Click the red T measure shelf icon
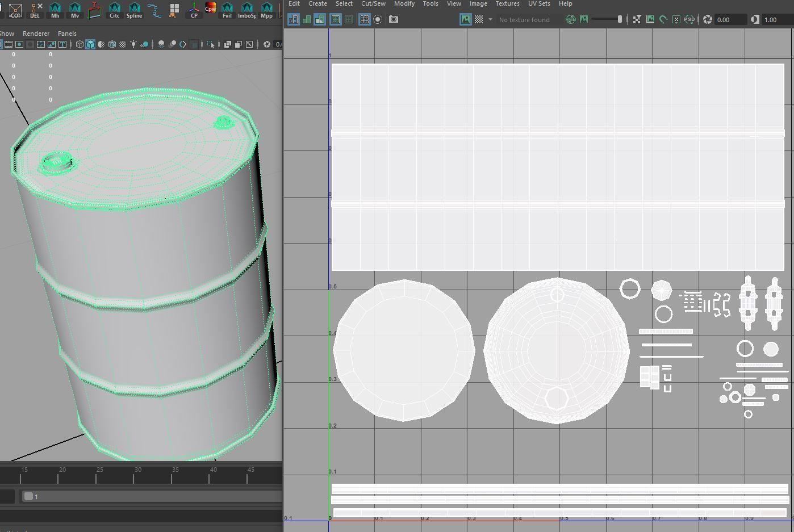This screenshot has height=532, width=794. coord(95,10)
